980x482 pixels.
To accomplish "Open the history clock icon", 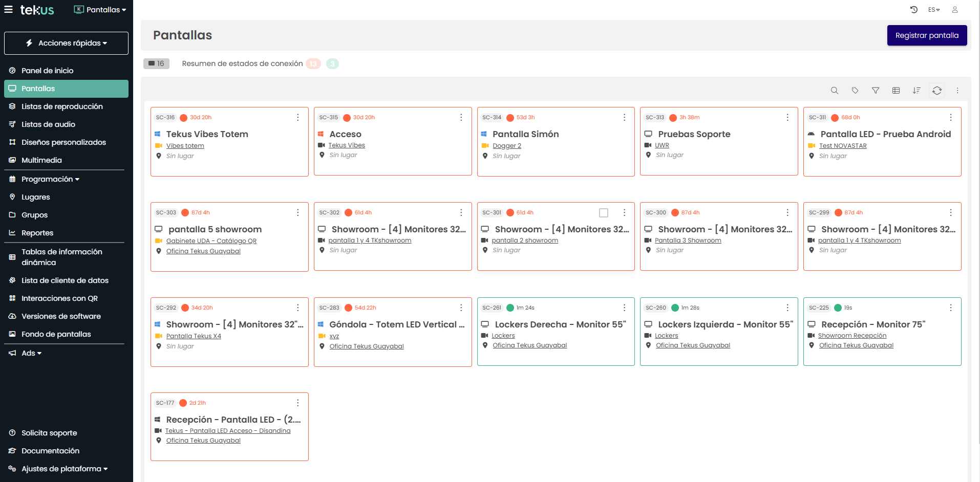I will [913, 10].
